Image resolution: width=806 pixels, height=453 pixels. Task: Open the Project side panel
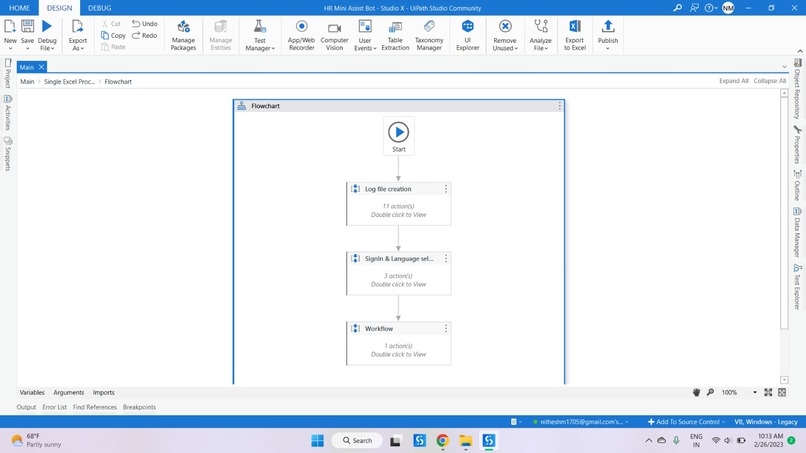(8, 73)
